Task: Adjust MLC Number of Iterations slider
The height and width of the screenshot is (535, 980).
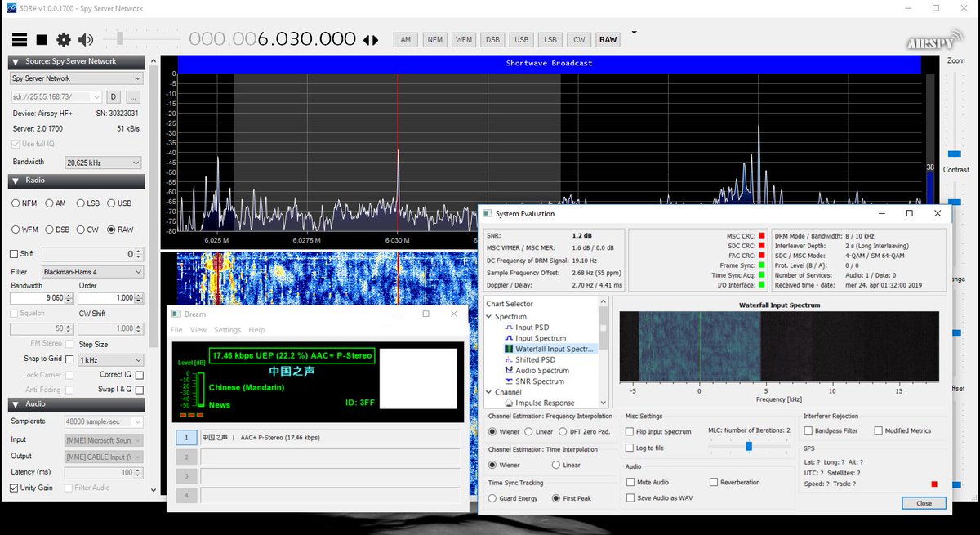Action: tap(749, 446)
